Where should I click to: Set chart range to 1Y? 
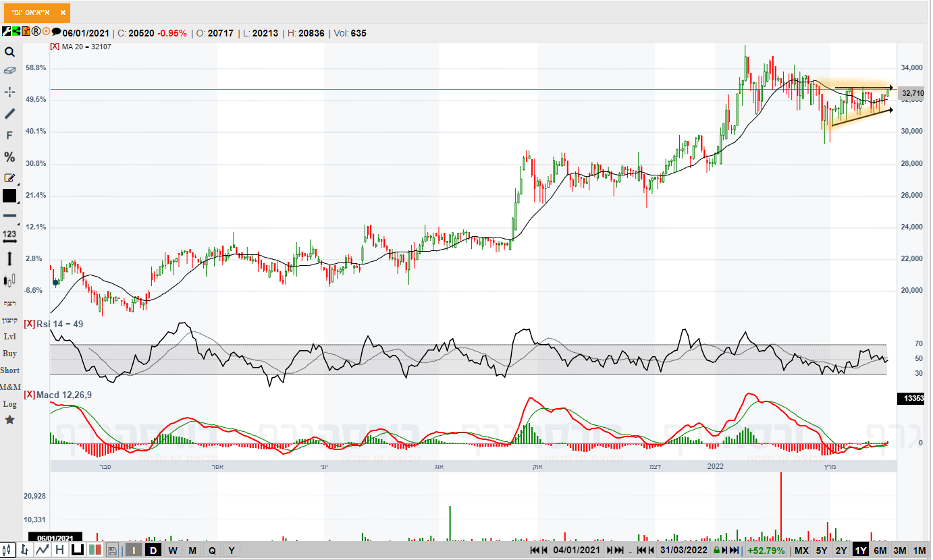[x=861, y=551]
